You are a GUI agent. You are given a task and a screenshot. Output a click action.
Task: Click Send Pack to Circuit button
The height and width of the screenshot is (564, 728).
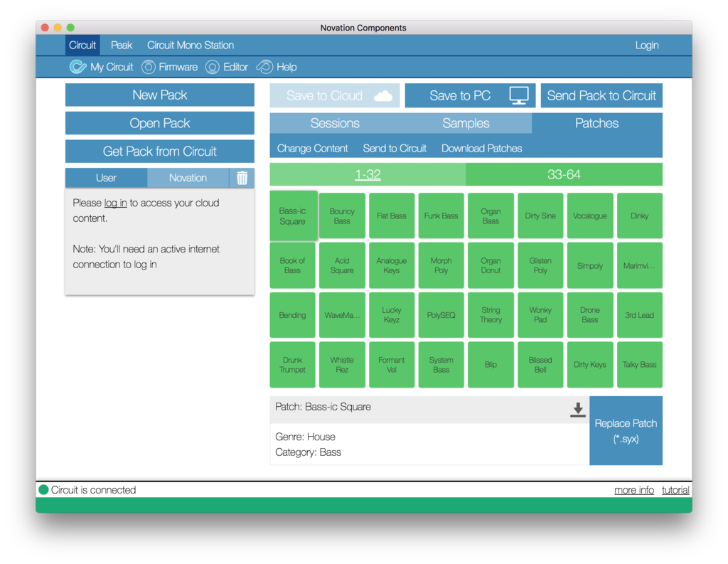pos(601,96)
